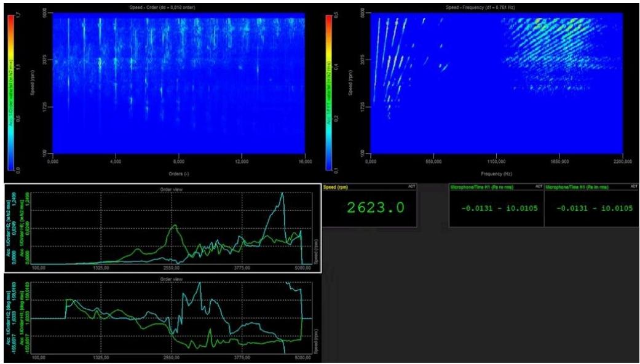Select the deg Order view graph area
Screen dimensions: 640x364
pyautogui.click(x=172, y=317)
